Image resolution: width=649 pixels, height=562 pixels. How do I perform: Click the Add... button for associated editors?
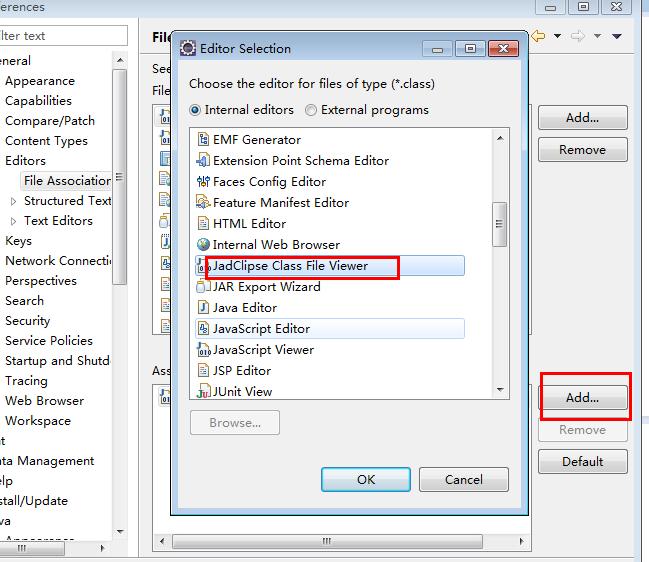click(582, 398)
